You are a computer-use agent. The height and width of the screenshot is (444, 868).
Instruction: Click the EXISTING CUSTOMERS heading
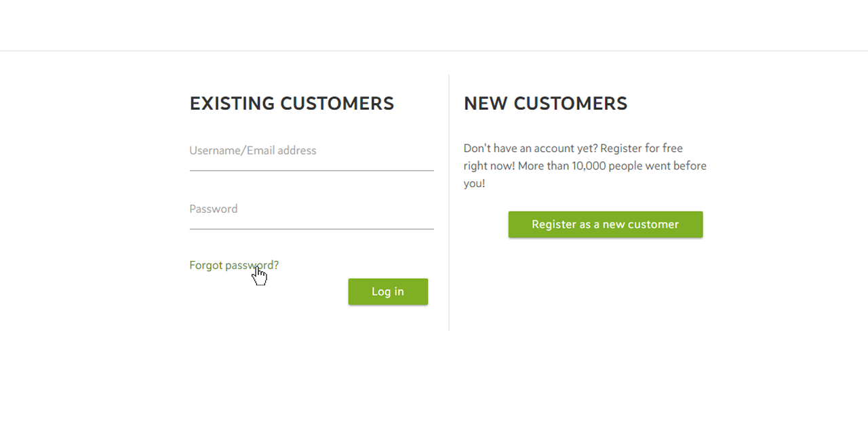(292, 104)
